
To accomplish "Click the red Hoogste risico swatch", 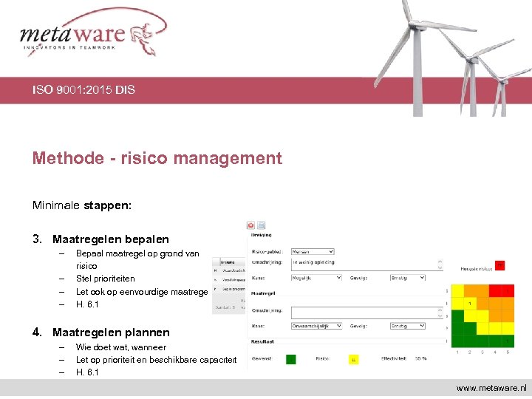I will [x=499, y=265].
